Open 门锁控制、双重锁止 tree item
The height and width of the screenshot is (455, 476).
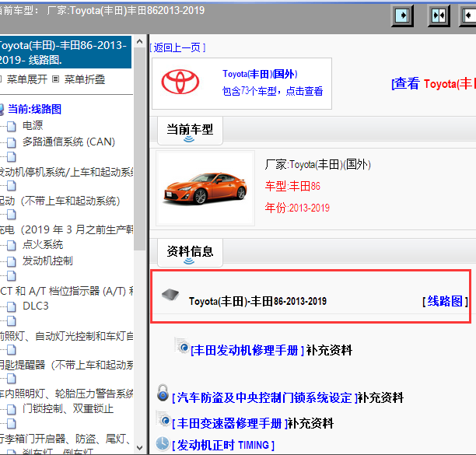coord(68,408)
